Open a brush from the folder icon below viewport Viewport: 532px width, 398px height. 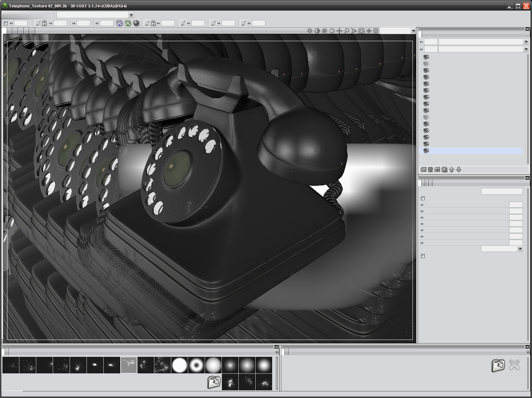(214, 381)
